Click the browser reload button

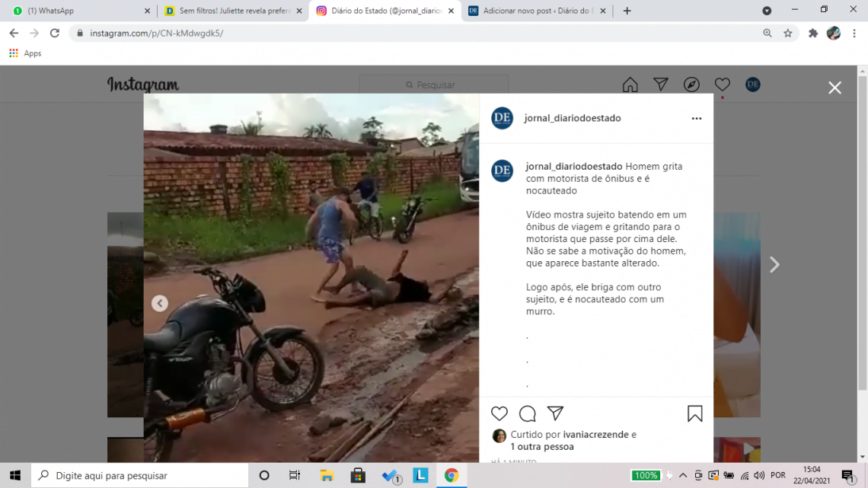(x=54, y=33)
